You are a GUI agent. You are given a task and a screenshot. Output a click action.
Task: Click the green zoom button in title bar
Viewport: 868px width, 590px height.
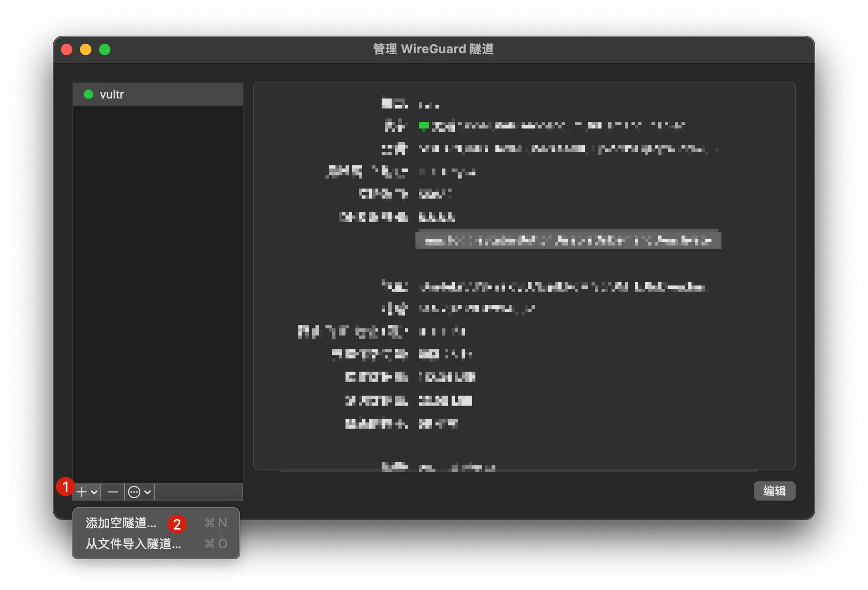pyautogui.click(x=105, y=49)
